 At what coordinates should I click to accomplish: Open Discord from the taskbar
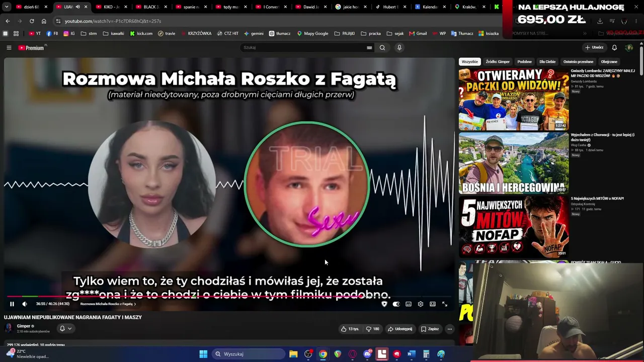point(367,354)
